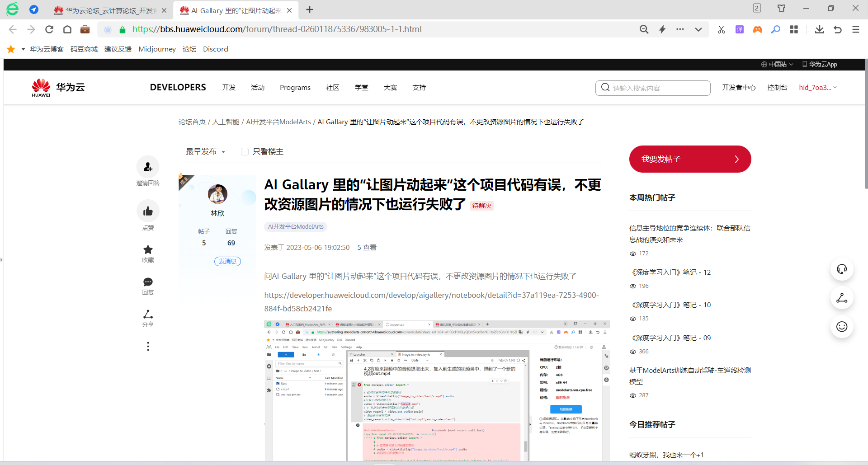
Task: Open the 支持 navigation menu
Action: (419, 88)
